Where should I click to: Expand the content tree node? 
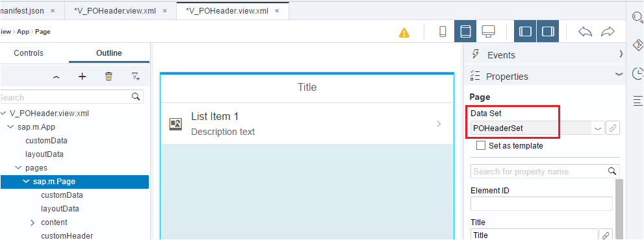coord(33,222)
